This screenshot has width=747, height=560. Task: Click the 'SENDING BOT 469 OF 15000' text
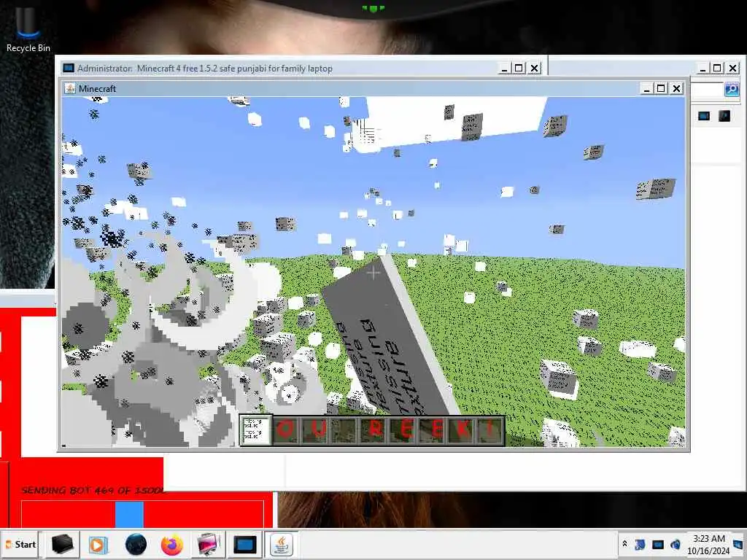click(x=93, y=490)
